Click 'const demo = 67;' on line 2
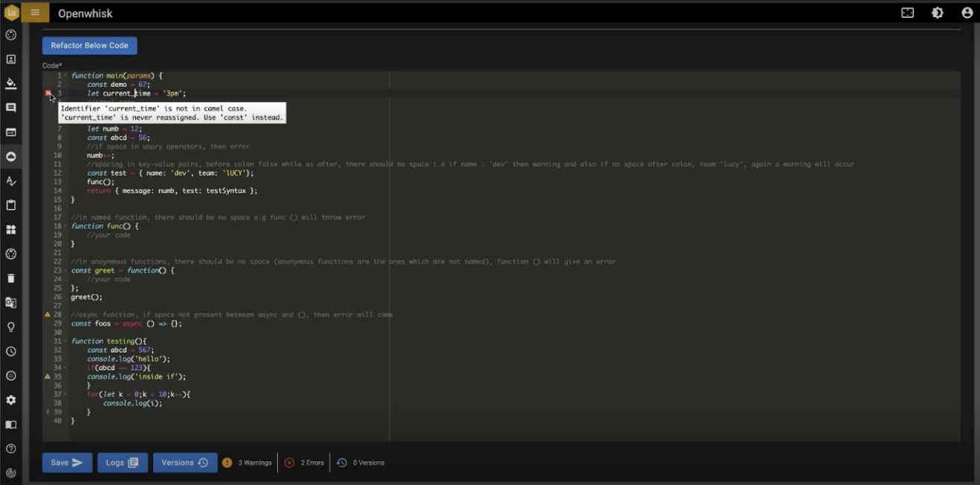The width and height of the screenshot is (980, 485). [118, 85]
